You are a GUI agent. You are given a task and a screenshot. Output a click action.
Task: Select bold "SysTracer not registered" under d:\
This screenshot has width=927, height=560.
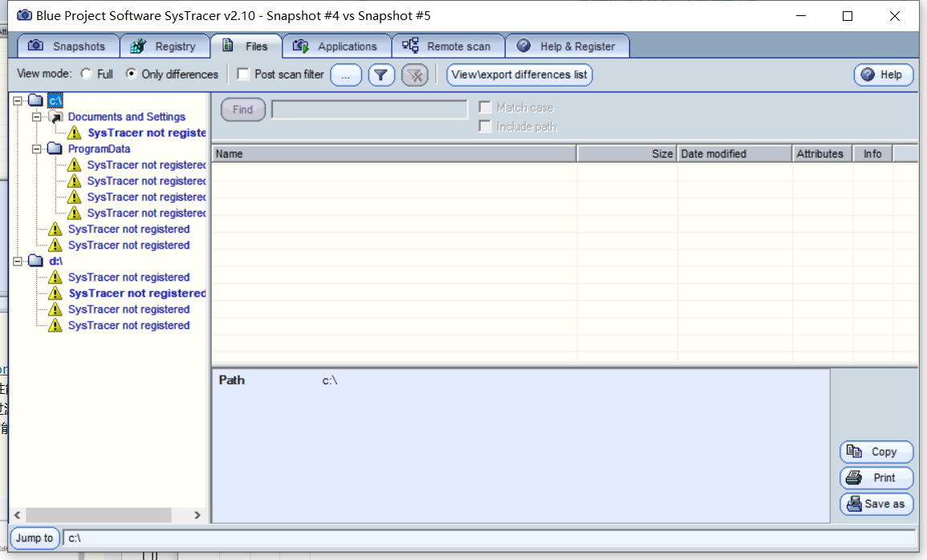tap(137, 293)
